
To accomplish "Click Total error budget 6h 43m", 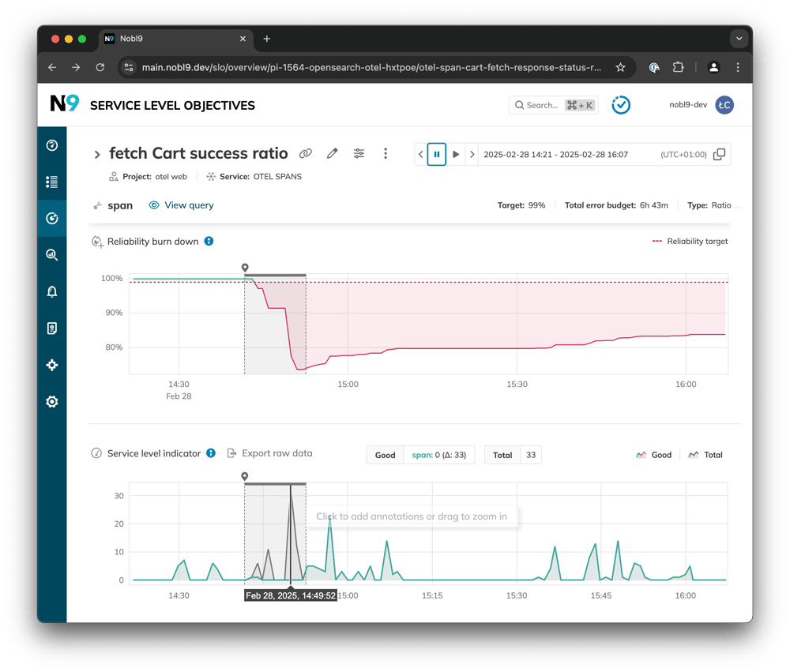I will point(616,205).
